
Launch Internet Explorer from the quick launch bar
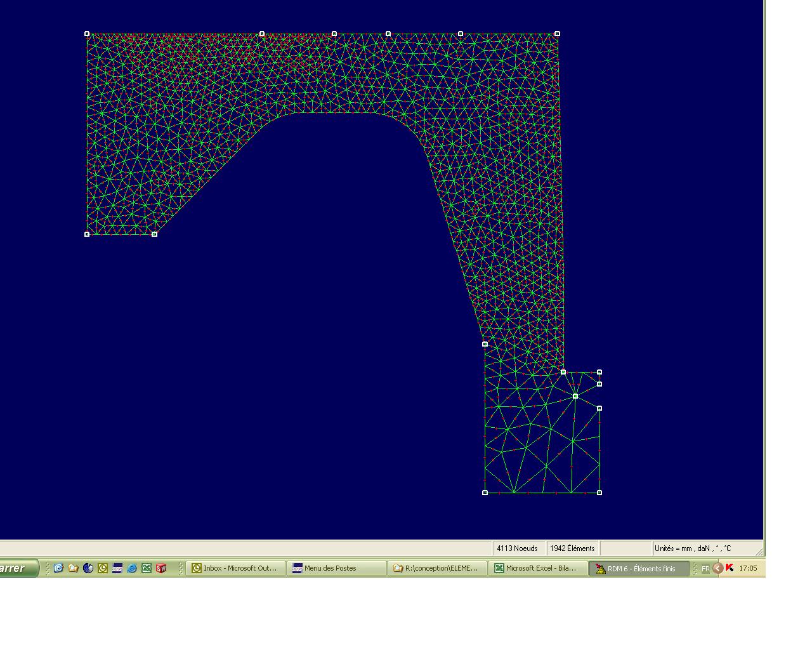[132, 568]
